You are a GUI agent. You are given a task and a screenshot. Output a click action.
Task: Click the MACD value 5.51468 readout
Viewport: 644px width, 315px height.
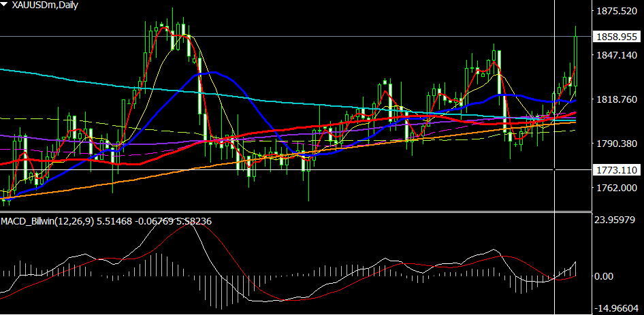[114, 221]
